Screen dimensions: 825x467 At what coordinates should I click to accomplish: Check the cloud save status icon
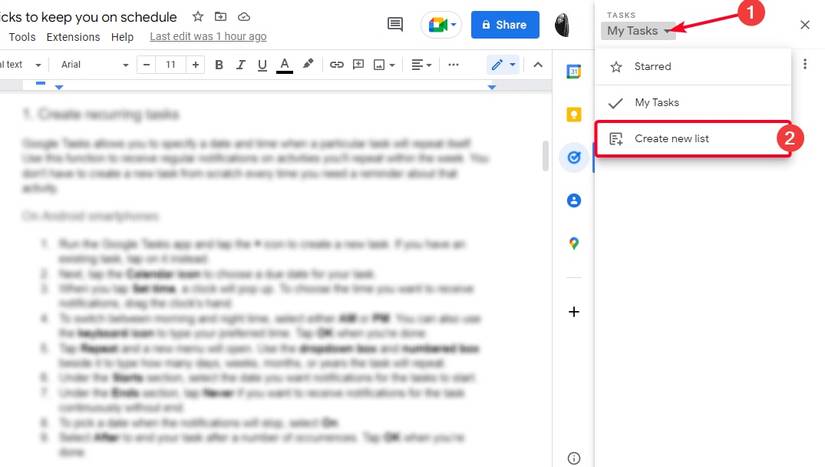click(x=244, y=17)
